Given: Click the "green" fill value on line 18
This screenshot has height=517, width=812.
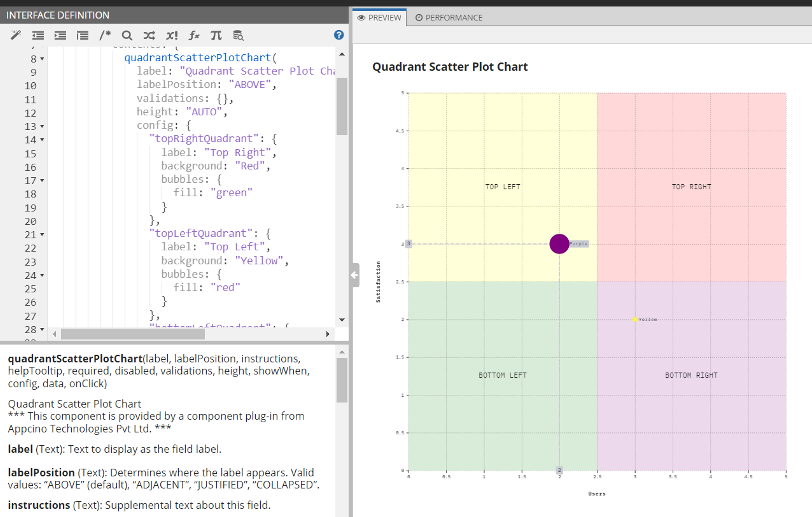Looking at the screenshot, I should click(x=231, y=193).
